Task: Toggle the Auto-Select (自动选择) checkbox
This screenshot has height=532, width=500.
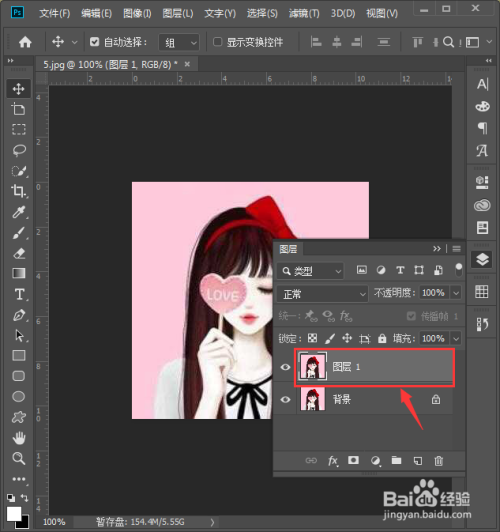Action: 94,42
